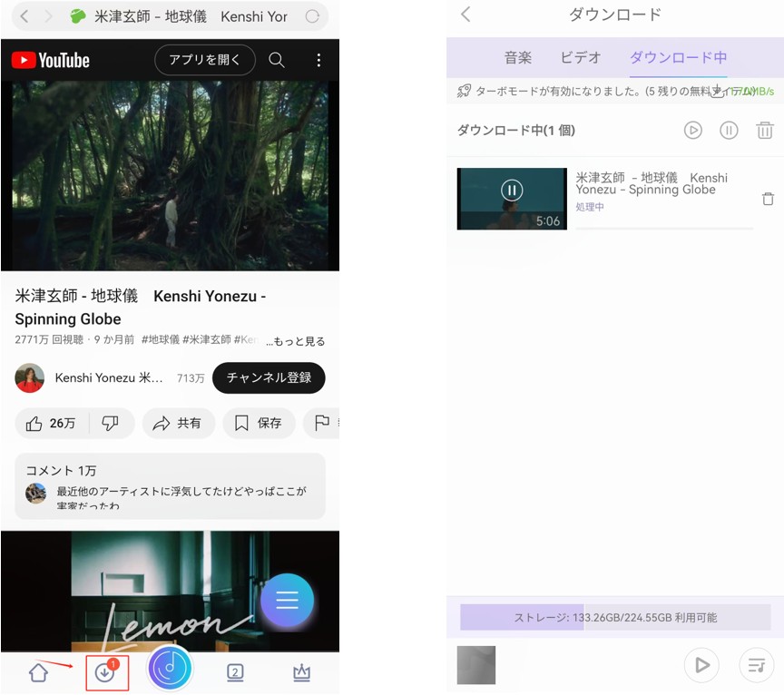Tap the green site icon in address bar
Screen dimensions: 784x695
coord(78,16)
